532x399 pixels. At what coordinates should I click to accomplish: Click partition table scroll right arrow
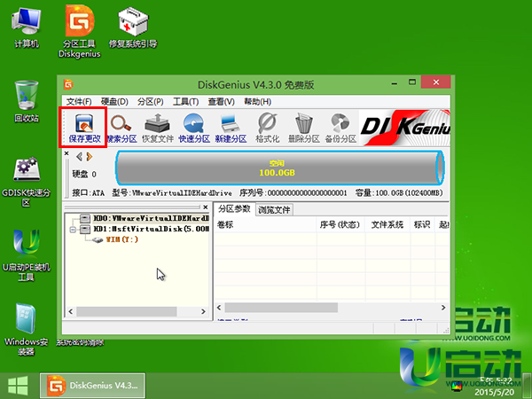[x=443, y=308]
